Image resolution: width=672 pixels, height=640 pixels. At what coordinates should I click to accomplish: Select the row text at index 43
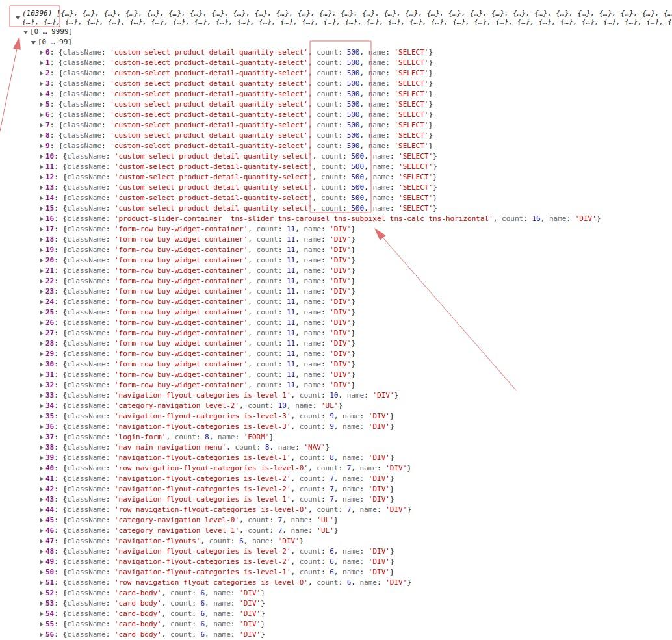(x=220, y=499)
